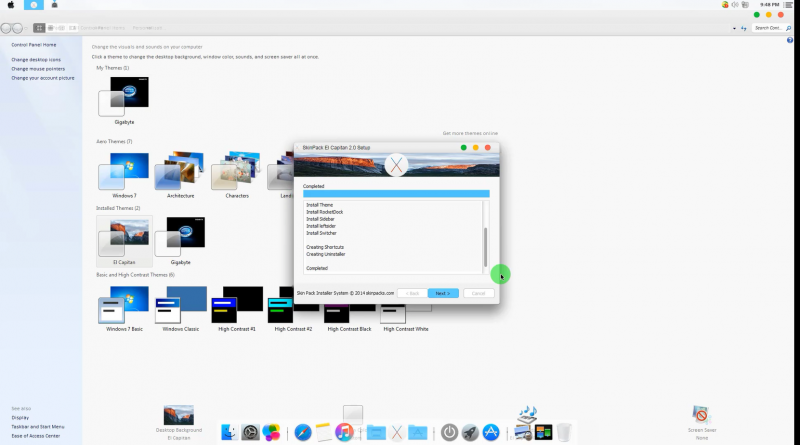
Task: Open the Trash in the dock
Action: click(564, 432)
